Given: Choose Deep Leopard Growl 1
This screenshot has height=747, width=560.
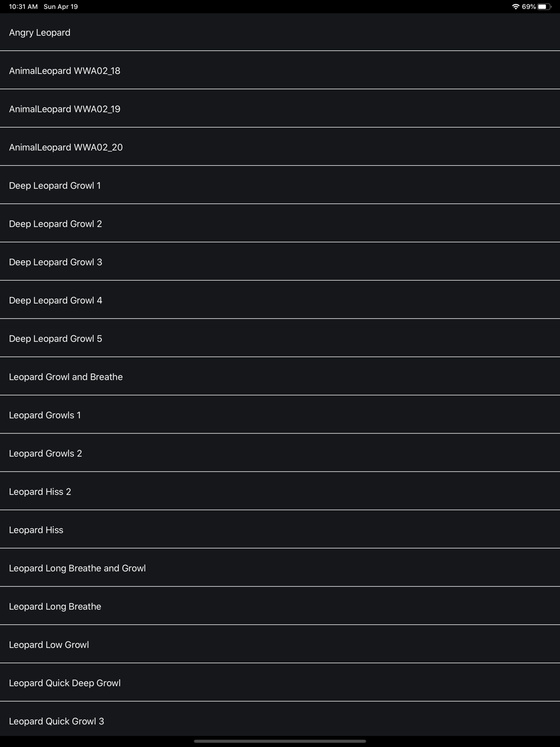Looking at the screenshot, I should [280, 185].
